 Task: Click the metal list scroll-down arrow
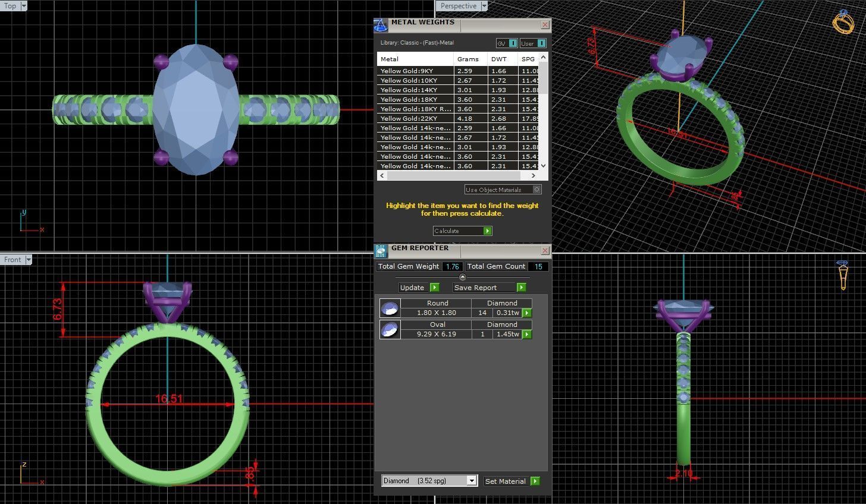tap(543, 166)
